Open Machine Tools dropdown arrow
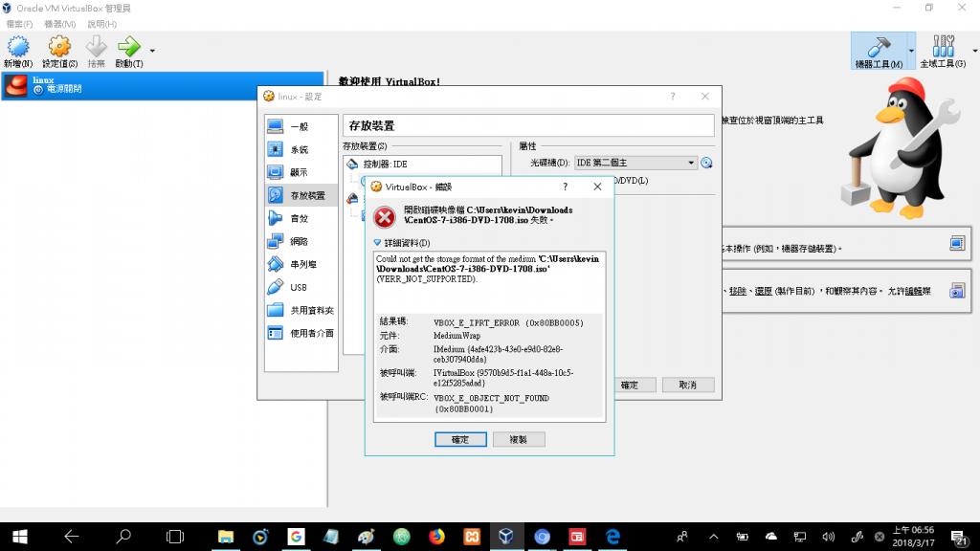This screenshot has width=980, height=551. 911,52
